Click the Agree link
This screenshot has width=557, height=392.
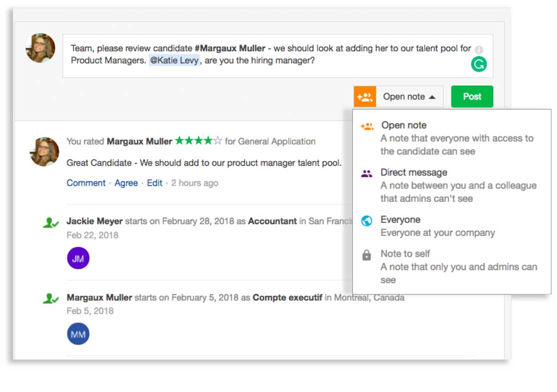tap(126, 183)
